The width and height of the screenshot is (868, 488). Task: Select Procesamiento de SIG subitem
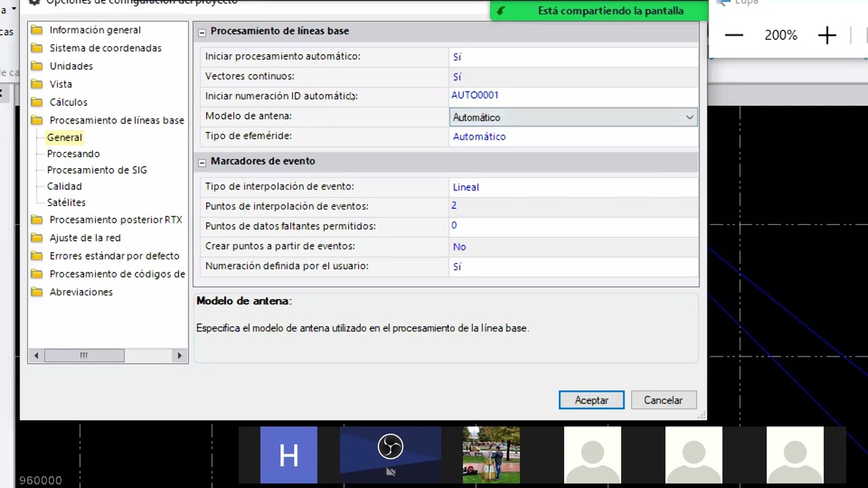pyautogui.click(x=97, y=170)
